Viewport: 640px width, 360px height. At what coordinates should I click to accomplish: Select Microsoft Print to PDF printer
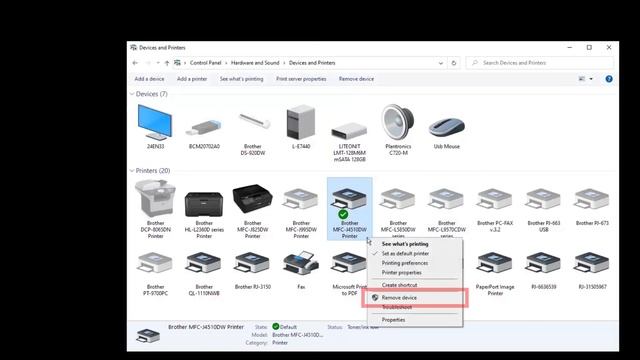[348, 273]
